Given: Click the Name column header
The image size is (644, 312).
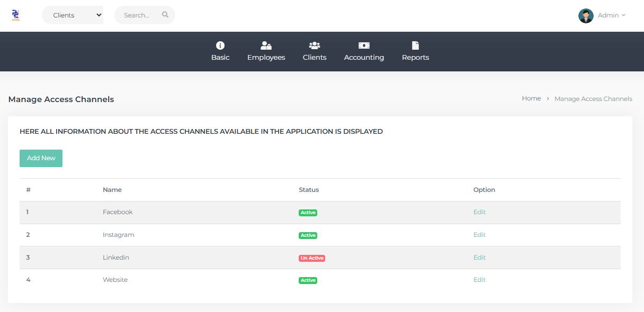Looking at the screenshot, I should coord(112,190).
